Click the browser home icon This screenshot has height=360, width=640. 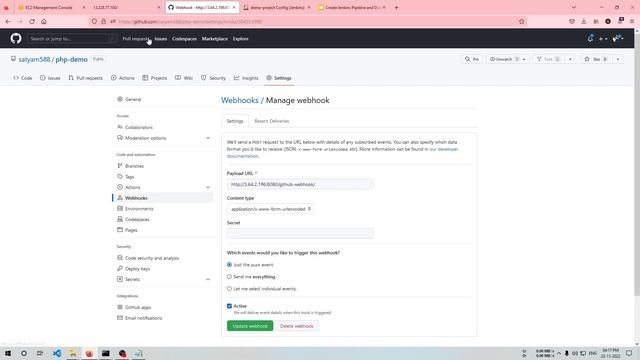(x=44, y=22)
